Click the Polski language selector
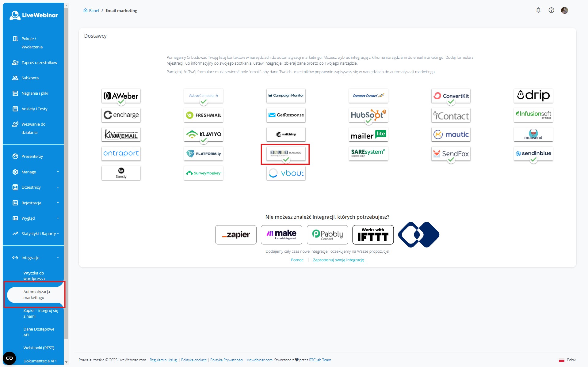This screenshot has height=367, width=588. [x=567, y=360]
